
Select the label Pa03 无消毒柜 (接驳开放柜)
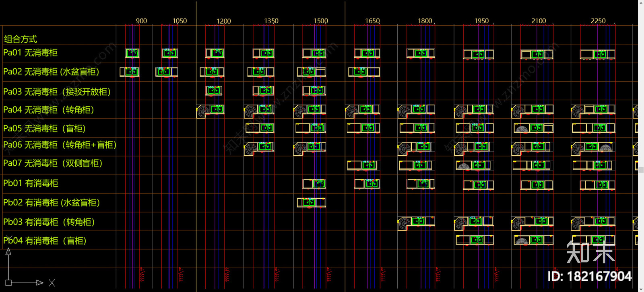point(57,92)
